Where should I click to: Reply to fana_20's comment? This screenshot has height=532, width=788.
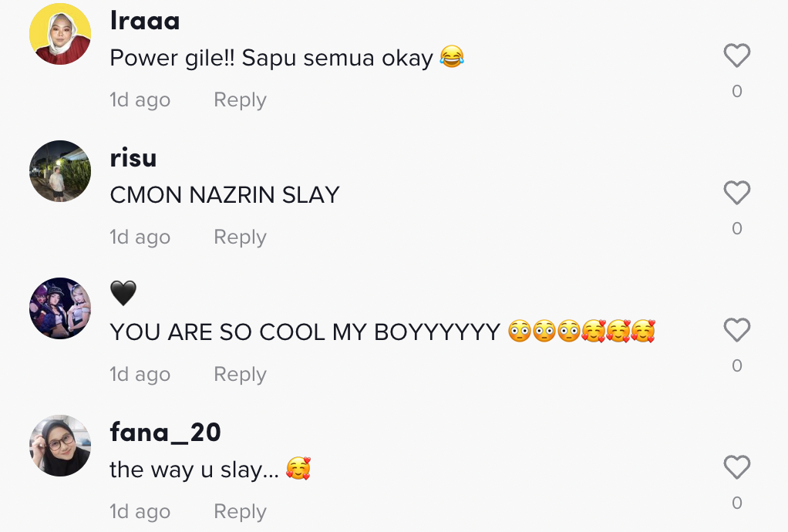click(240, 512)
